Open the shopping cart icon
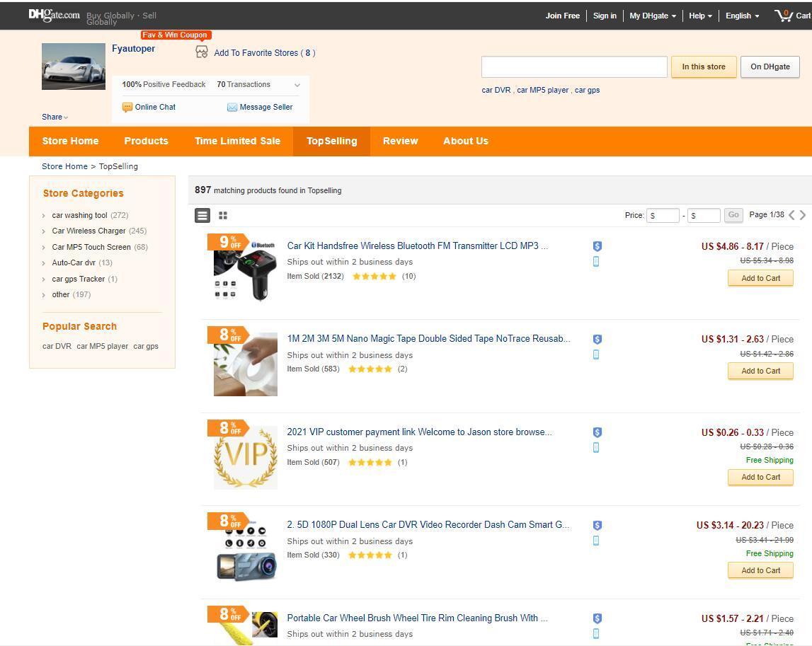Screen dimensions: 812x646 coord(784,16)
